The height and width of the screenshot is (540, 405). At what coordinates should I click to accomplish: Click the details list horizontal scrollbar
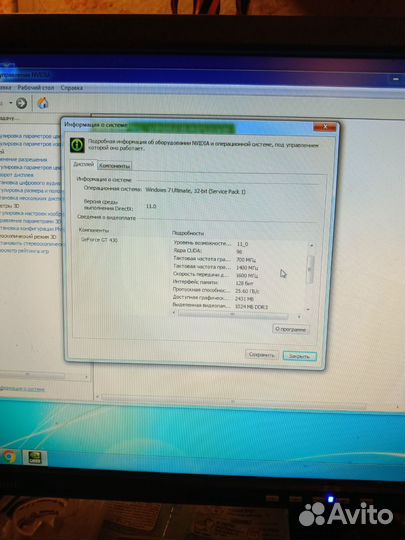point(233,315)
